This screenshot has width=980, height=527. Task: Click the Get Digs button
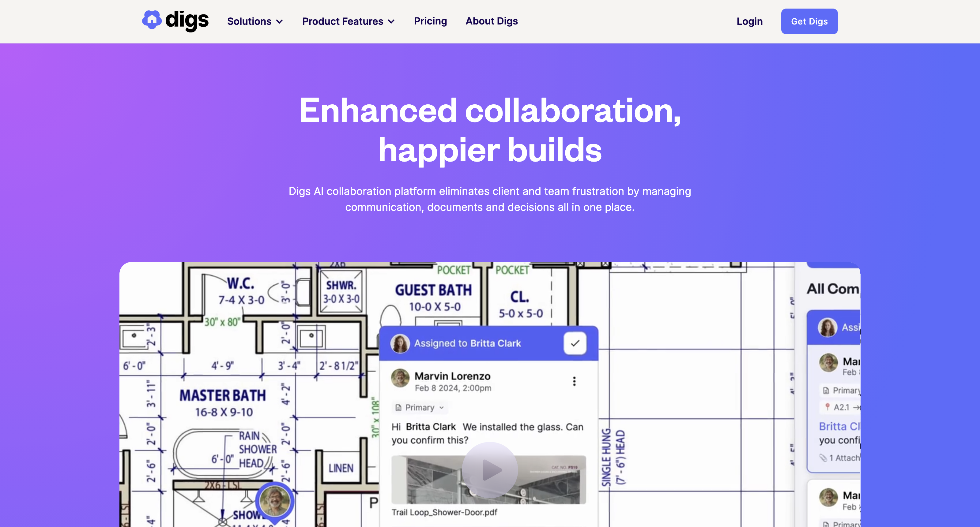809,21
